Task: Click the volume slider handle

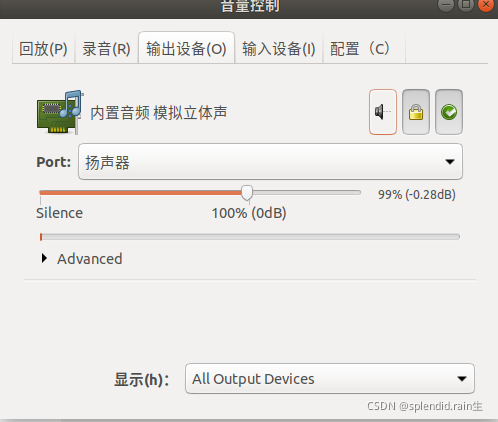Action: (x=247, y=193)
